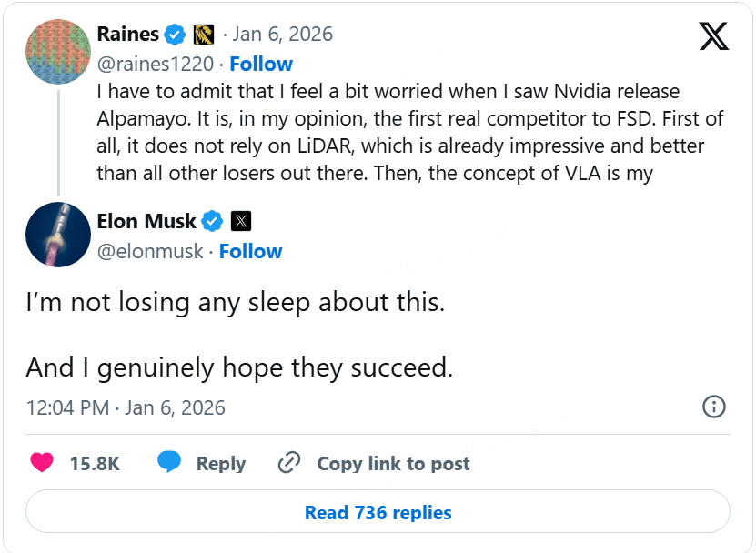756x553 pixels.
Task: Click the Elon Musk display name
Action: click(146, 221)
